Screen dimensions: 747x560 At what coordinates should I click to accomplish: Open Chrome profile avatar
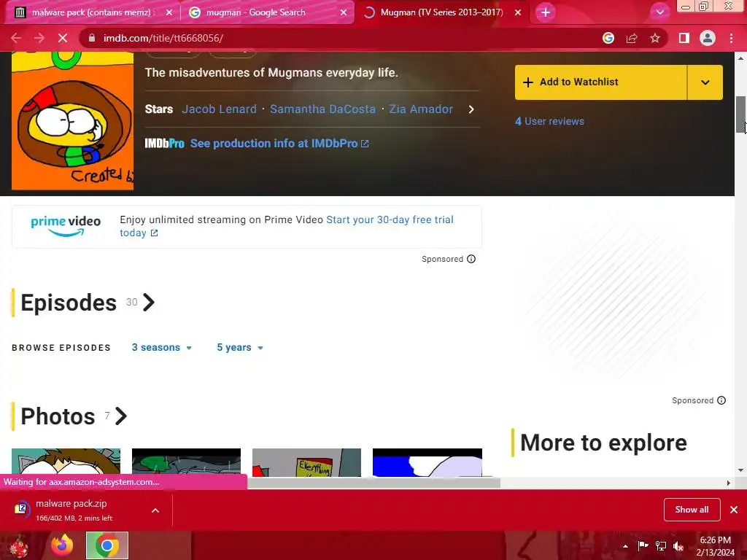(708, 38)
